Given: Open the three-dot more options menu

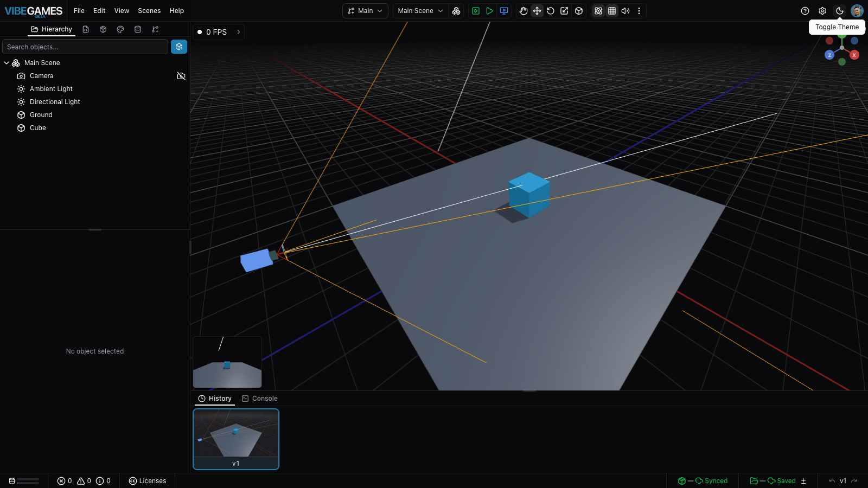Looking at the screenshot, I should coord(639,11).
